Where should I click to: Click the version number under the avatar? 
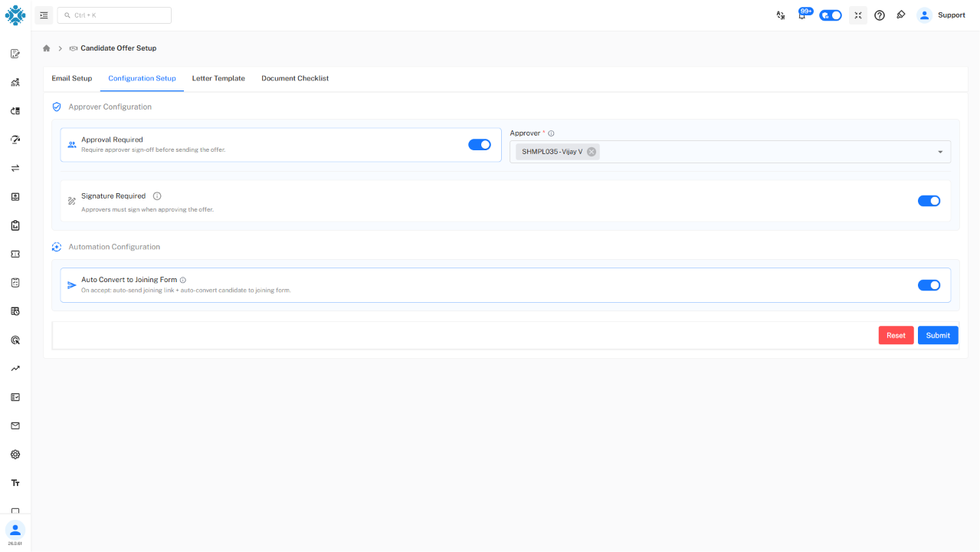(15, 544)
